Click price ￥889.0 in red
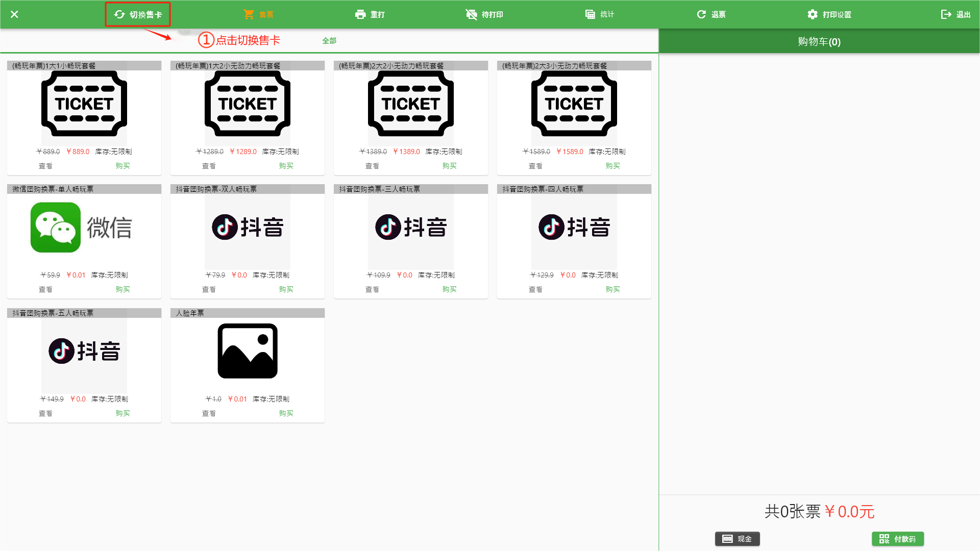 [78, 152]
